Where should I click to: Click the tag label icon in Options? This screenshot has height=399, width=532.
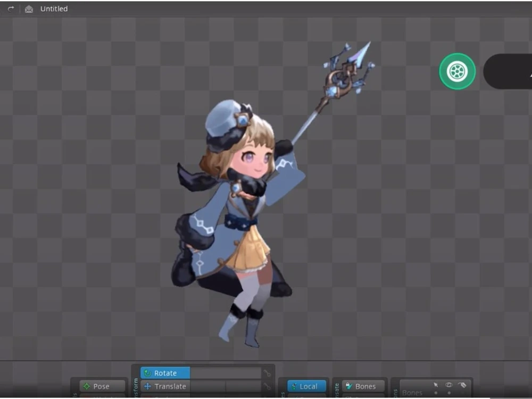tap(462, 385)
